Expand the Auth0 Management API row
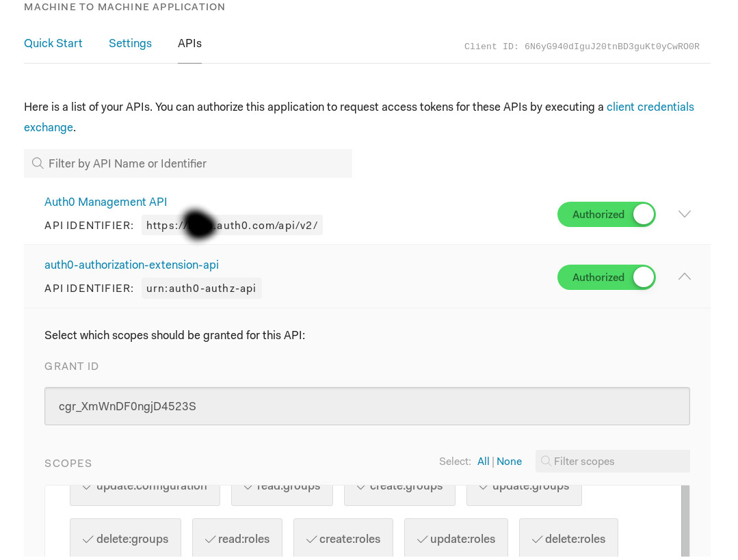The height and width of the screenshot is (560, 738). tap(685, 214)
